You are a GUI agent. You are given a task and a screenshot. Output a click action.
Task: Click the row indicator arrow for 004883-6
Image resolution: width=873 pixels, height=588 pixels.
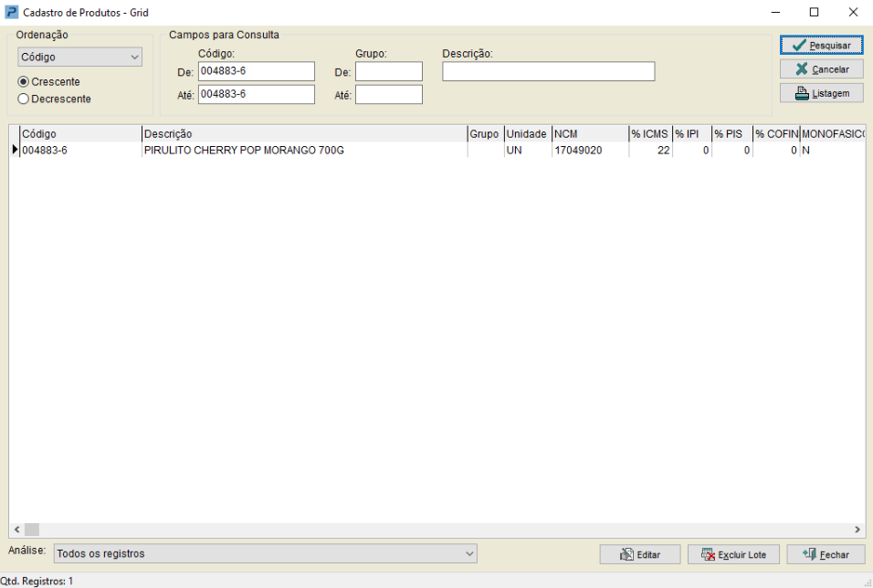pyautogui.click(x=15, y=150)
